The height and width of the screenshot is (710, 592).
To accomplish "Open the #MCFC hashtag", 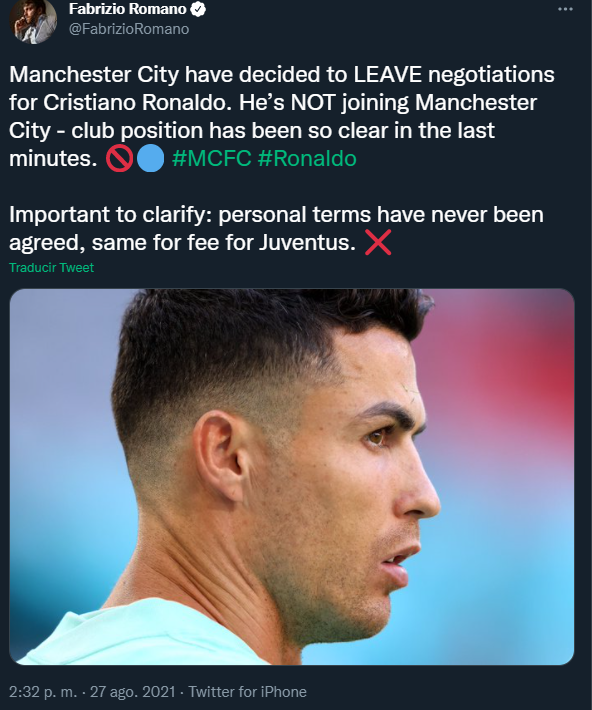I will coord(212,158).
